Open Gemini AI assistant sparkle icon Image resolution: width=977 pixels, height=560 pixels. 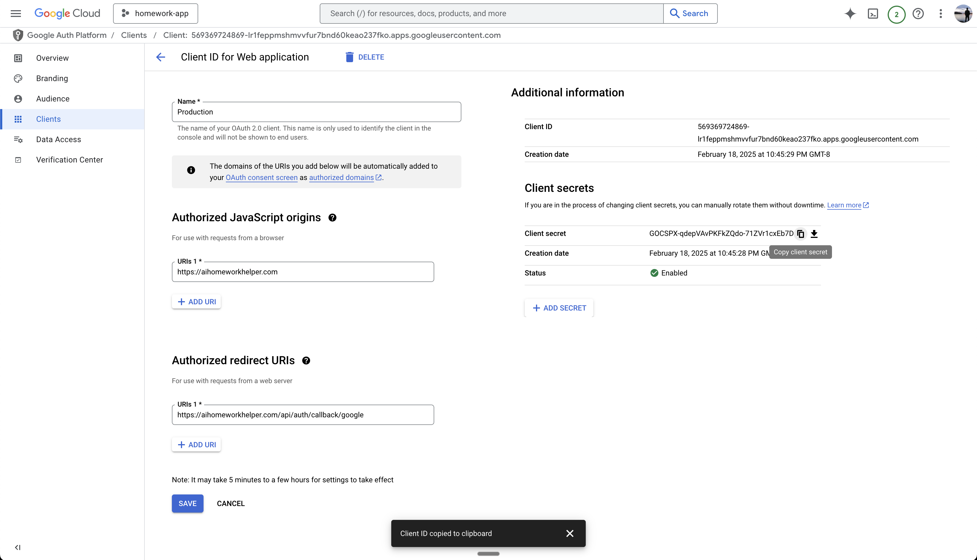[x=850, y=14]
